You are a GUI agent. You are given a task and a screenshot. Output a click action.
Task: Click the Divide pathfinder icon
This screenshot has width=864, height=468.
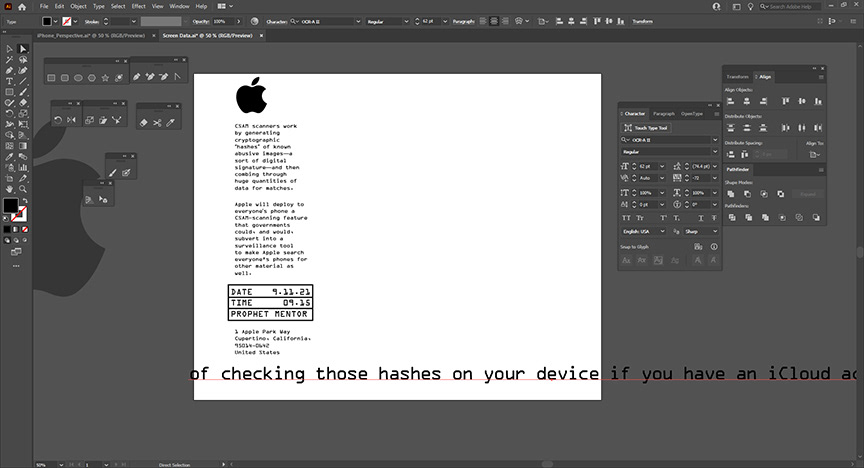coord(732,218)
